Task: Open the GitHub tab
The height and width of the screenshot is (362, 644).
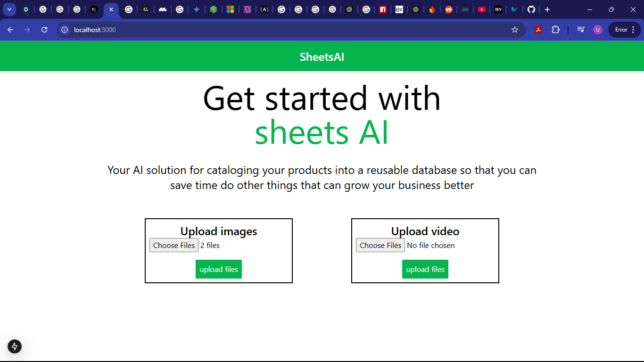Action: tap(531, 9)
